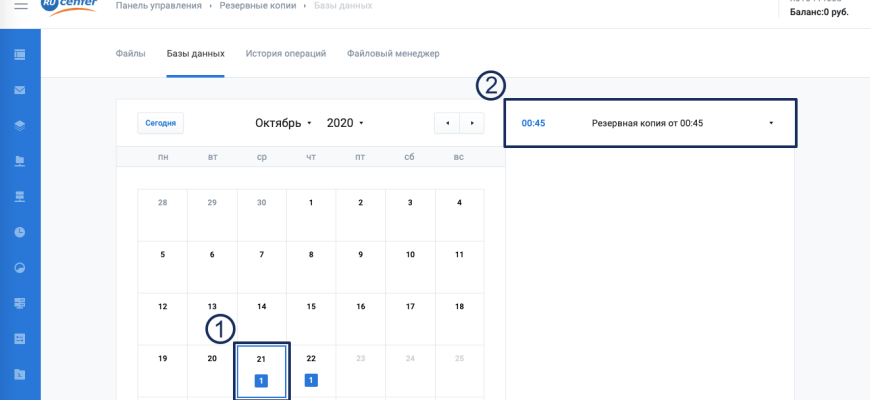Click the pie chart sidebar icon
Screen dimensions: 870x400
coord(20,268)
